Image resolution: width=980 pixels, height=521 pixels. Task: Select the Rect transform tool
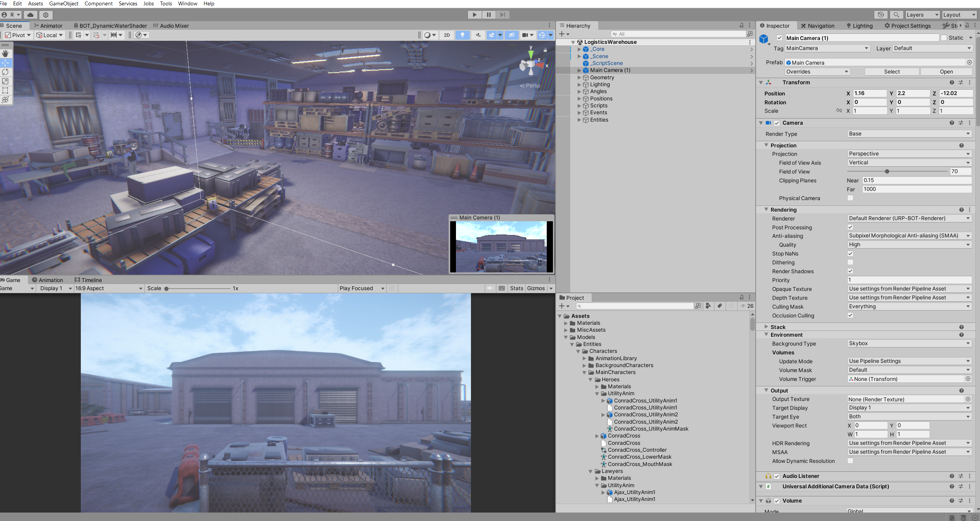pos(5,90)
